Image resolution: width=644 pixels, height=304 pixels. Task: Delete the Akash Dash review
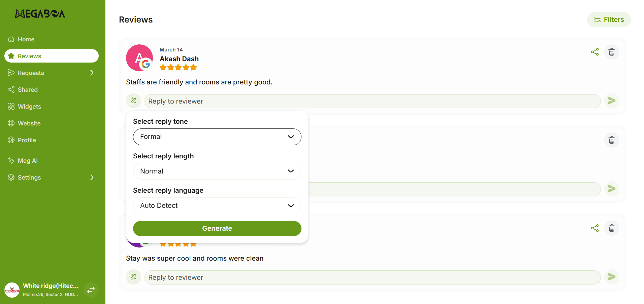point(612,52)
